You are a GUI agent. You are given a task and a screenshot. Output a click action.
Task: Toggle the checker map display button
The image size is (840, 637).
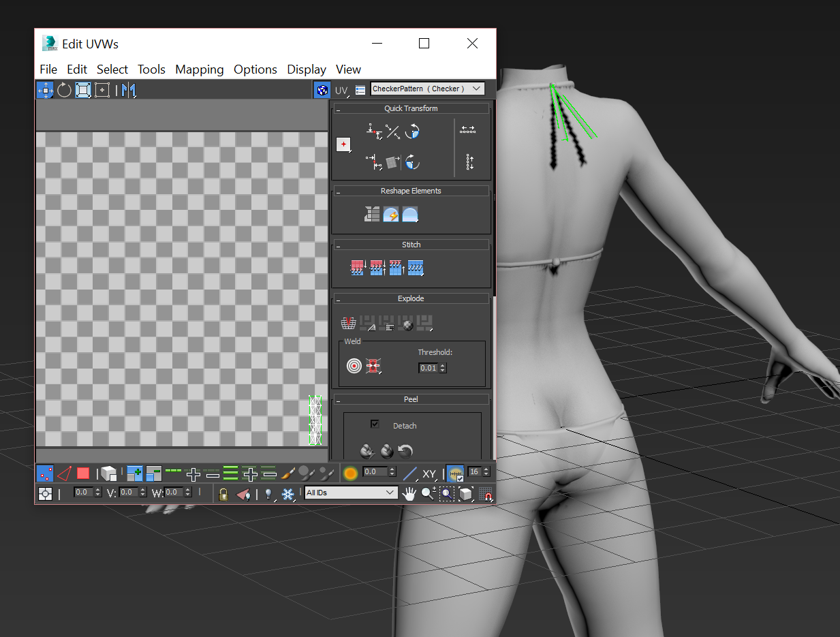[x=322, y=90]
